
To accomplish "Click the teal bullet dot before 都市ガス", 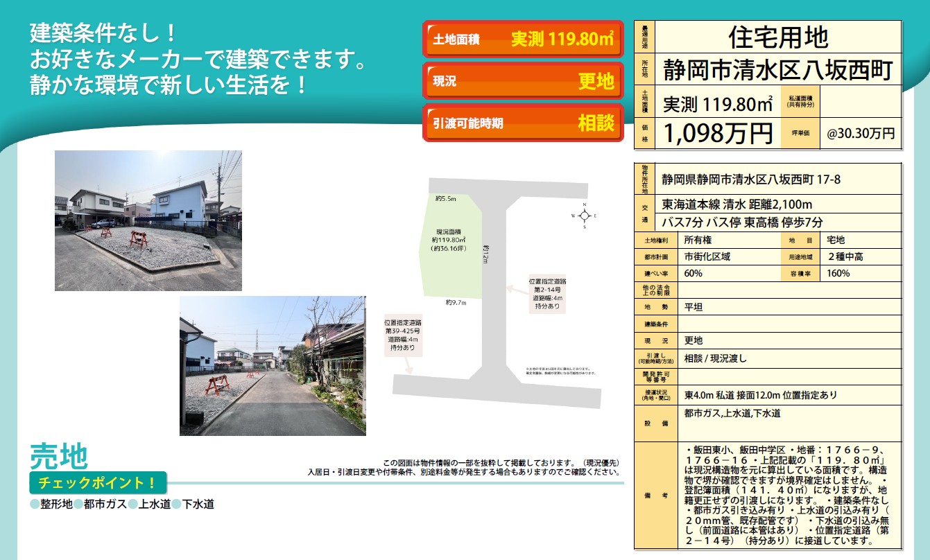I will click(x=78, y=505).
